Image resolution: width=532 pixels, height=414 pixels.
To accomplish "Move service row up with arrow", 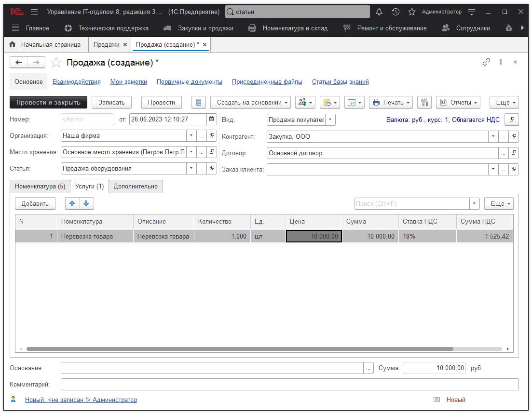I will point(72,203).
